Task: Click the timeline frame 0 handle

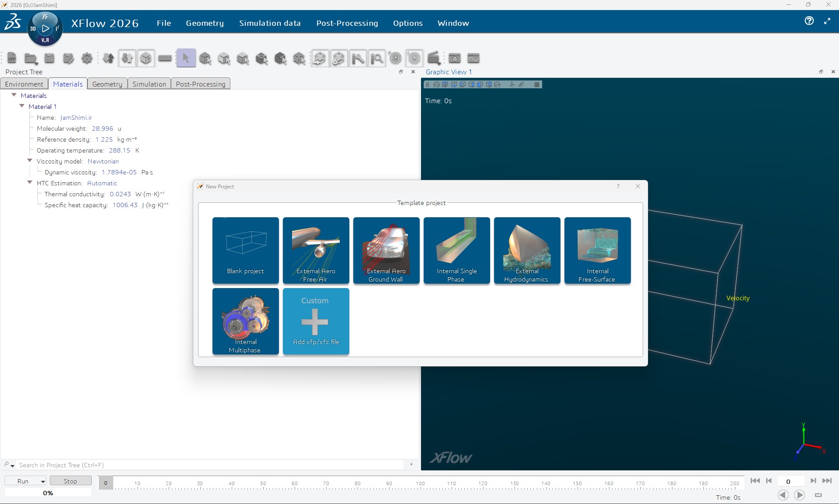Action: [x=106, y=483]
